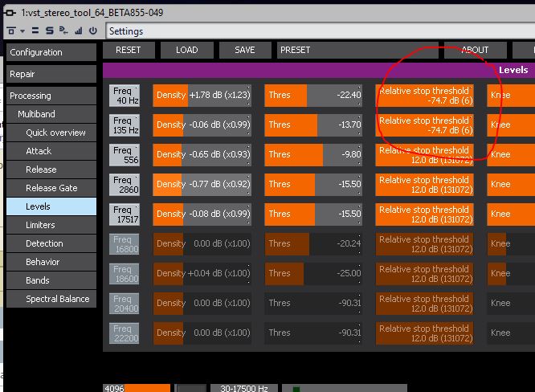Adjust Thres slider at -9.80
535x392 pixels.
coord(313,155)
